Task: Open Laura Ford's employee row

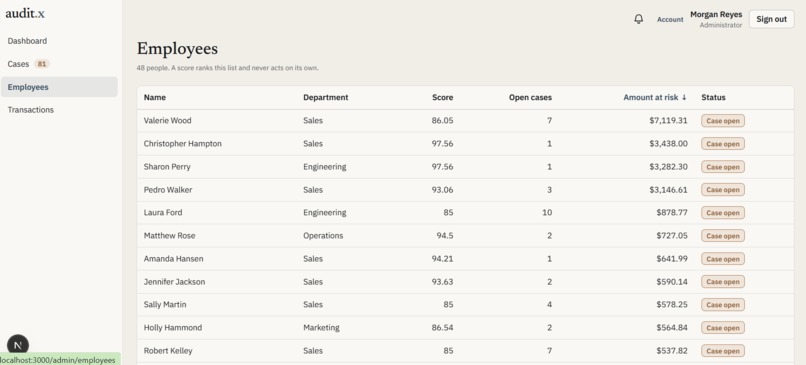Action: tap(465, 212)
